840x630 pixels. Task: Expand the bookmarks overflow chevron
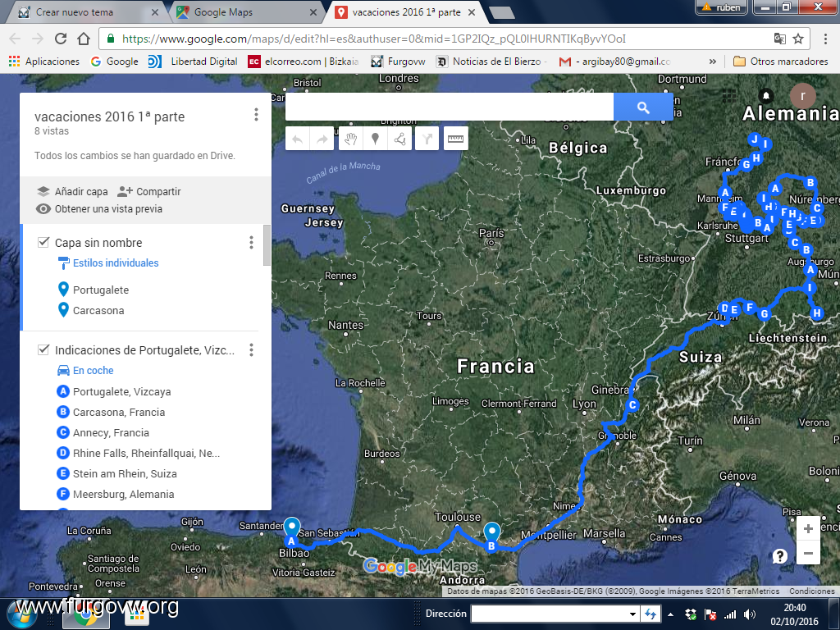[713, 62]
